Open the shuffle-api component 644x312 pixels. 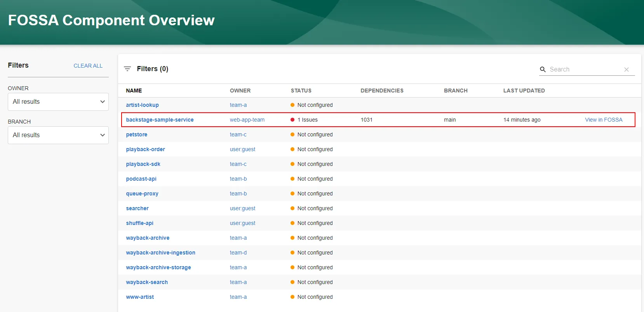click(x=139, y=223)
